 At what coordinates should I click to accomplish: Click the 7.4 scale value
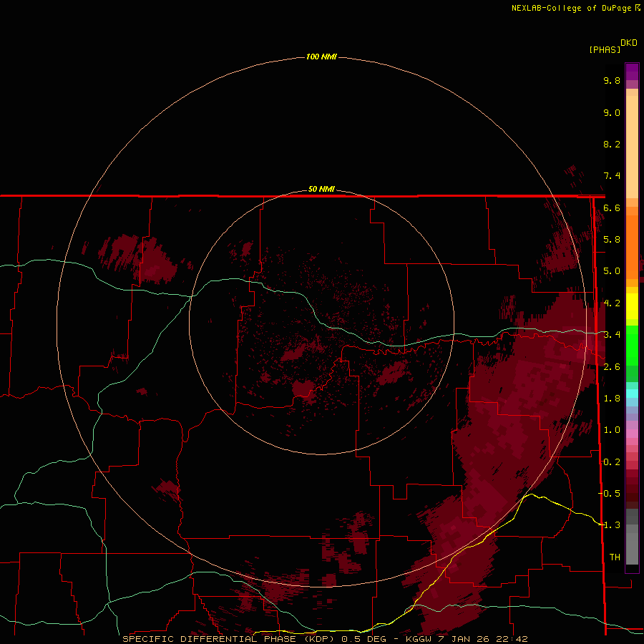click(612, 176)
